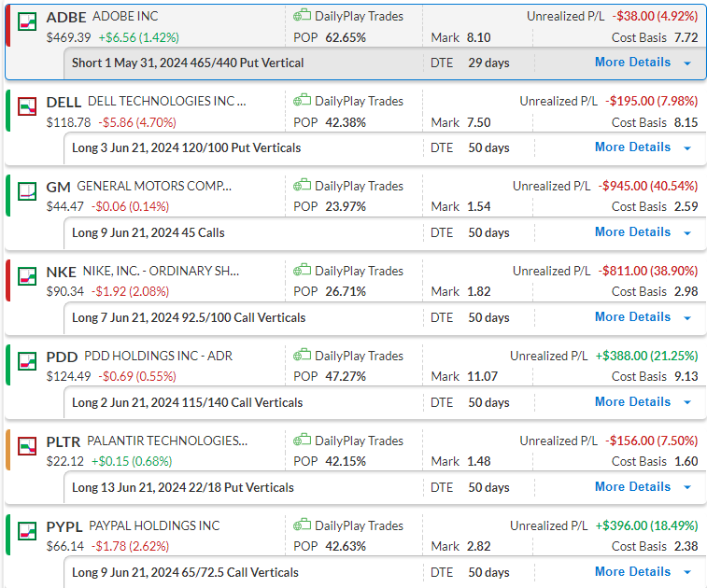Viewport: 707px width, 588px height.
Task: Click 'Long 9 Jun 21, 2024 45 Calls'
Action: pyautogui.click(x=148, y=233)
